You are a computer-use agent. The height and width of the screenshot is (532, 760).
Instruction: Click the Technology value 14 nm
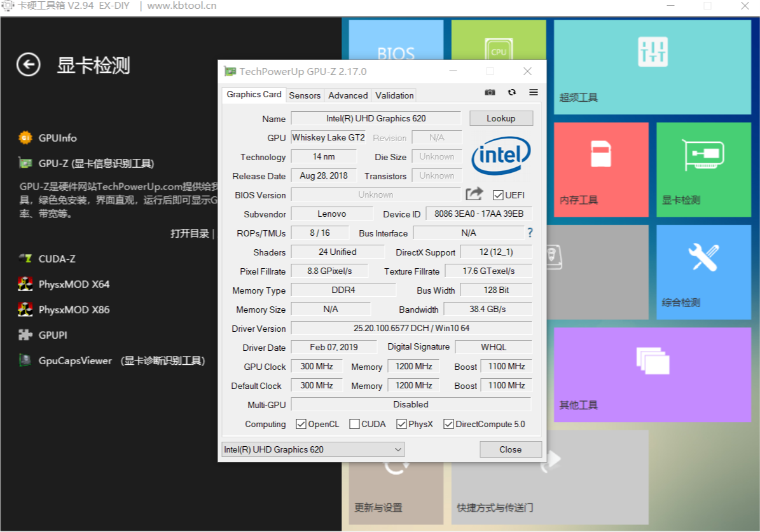pyautogui.click(x=324, y=156)
